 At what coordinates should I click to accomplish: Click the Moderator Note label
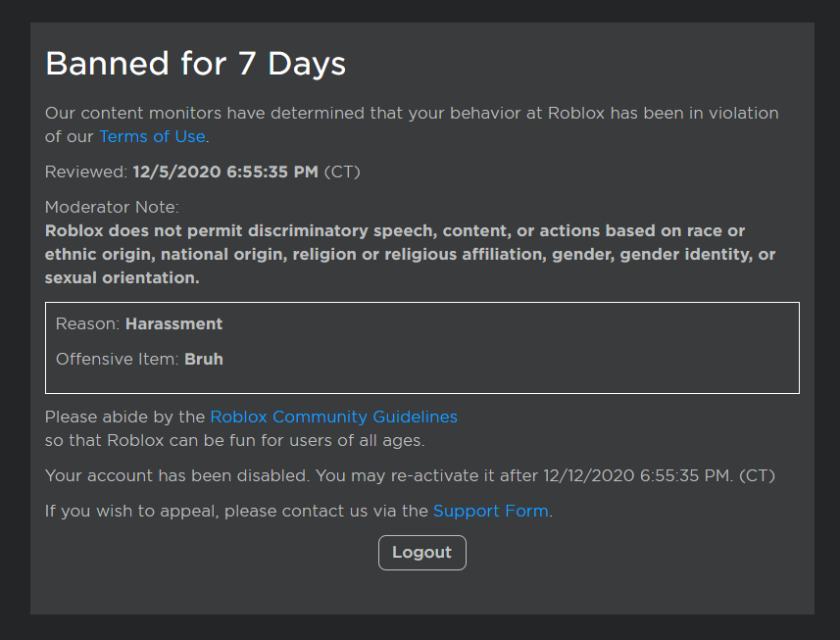tap(112, 207)
